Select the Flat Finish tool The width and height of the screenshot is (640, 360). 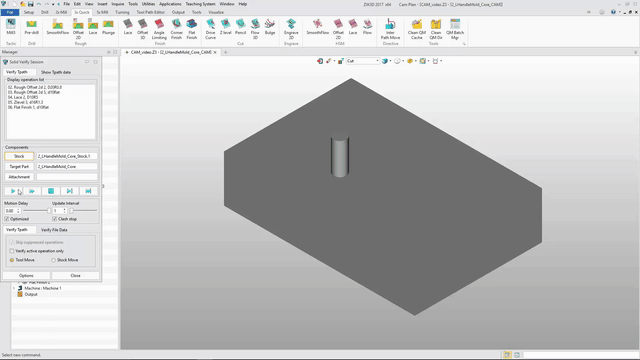tap(192, 29)
